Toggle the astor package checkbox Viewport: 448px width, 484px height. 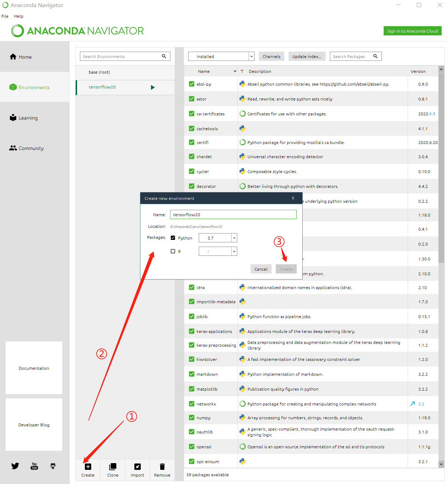point(192,99)
